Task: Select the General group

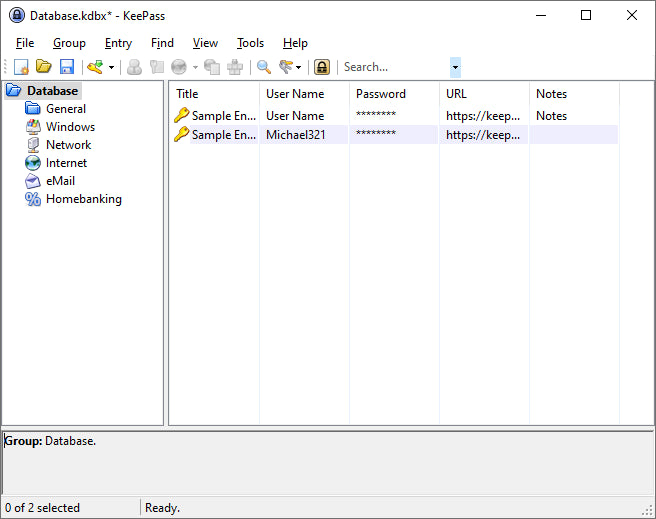Action: (66, 109)
